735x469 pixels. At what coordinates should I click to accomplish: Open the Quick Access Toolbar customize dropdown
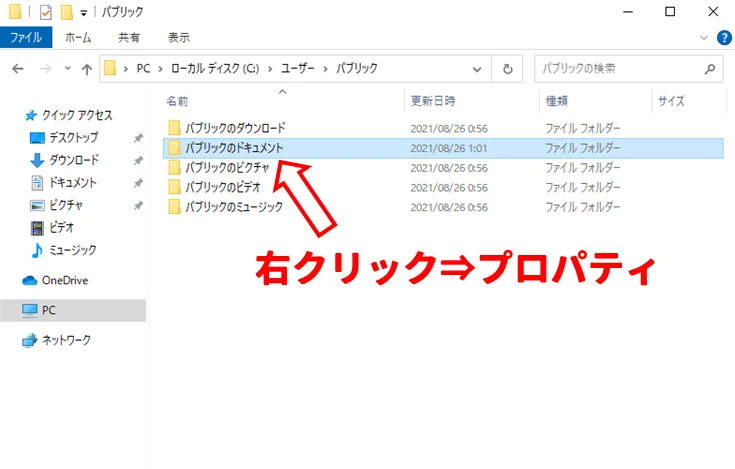85,13
